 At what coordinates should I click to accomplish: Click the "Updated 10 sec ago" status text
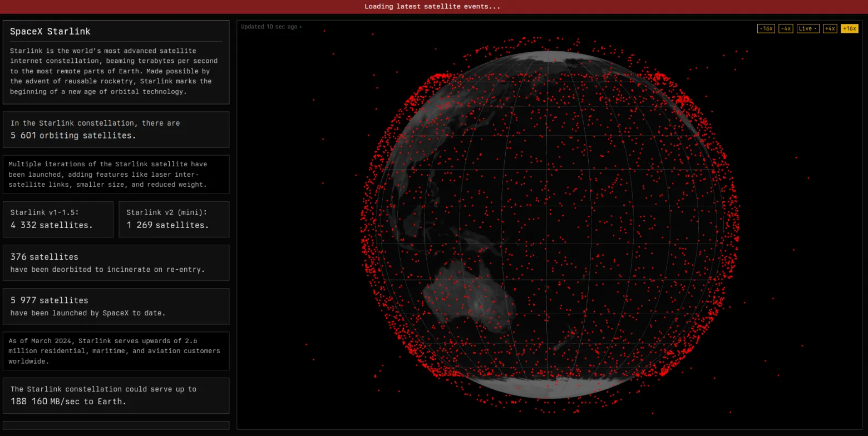[269, 27]
